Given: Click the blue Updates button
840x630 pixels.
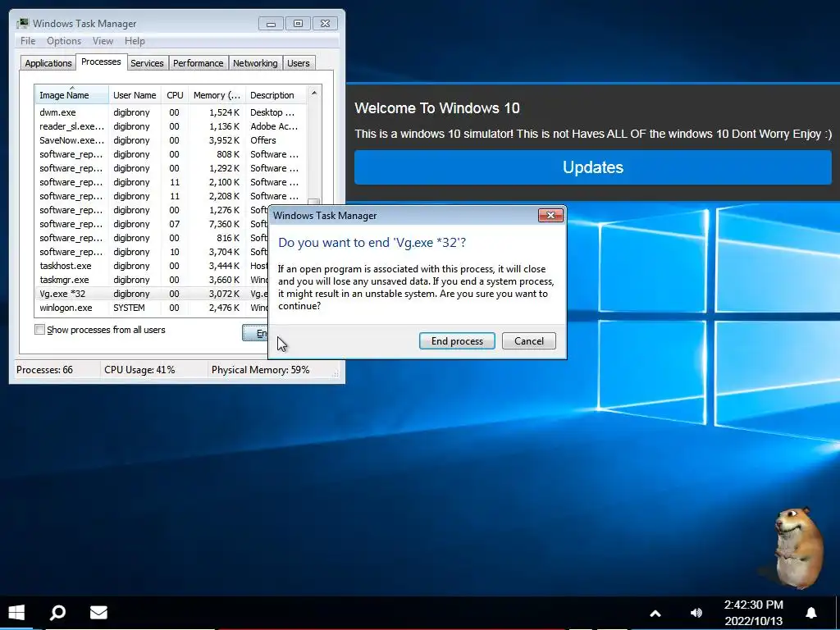Looking at the screenshot, I should pos(592,167).
